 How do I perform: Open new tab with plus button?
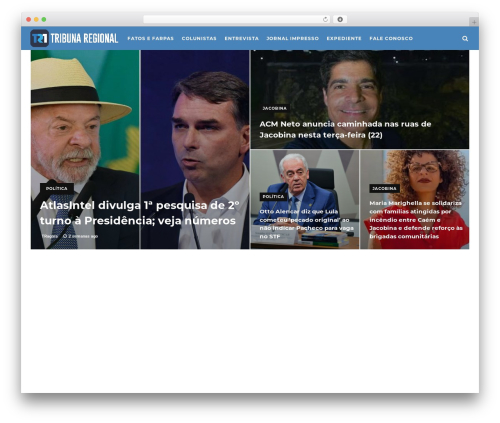click(x=474, y=22)
